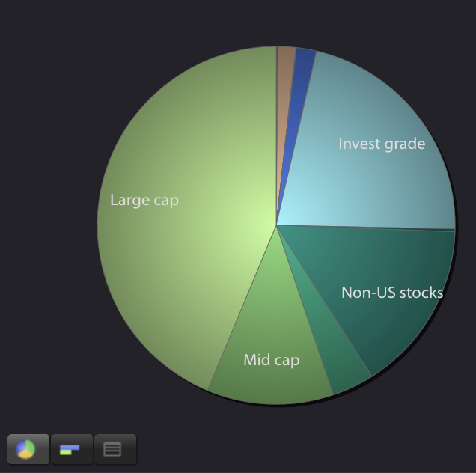Viewport: 476px width, 473px height.
Task: Click the 'Mid cap' label text
Action: 272,361
